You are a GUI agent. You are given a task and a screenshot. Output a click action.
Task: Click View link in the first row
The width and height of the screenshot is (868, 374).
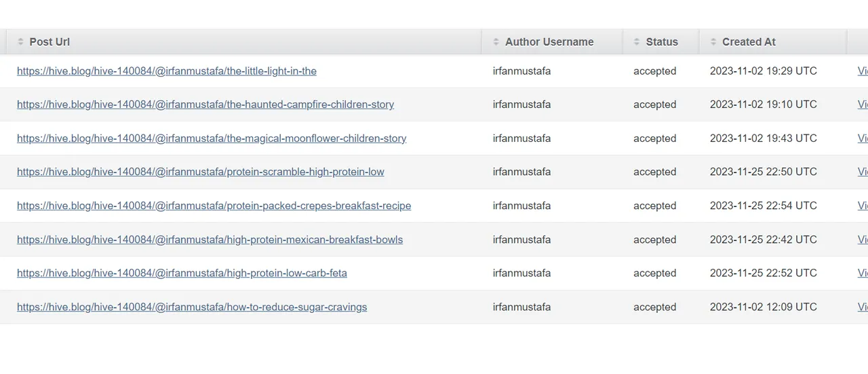point(863,71)
